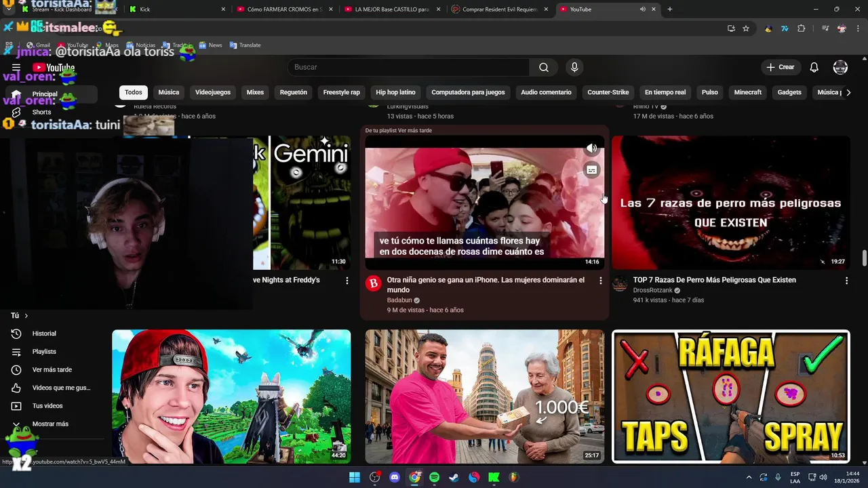
Task: Select the Minecraft filter chip
Action: point(748,92)
